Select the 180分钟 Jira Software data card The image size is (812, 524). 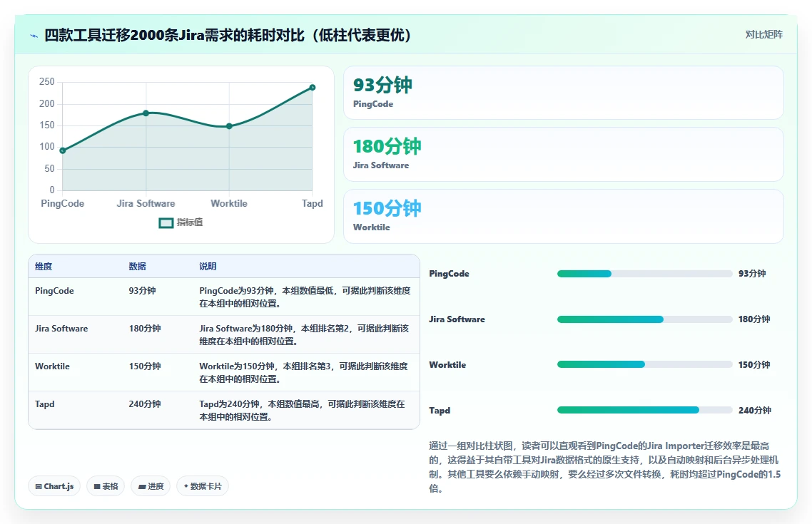(564, 154)
